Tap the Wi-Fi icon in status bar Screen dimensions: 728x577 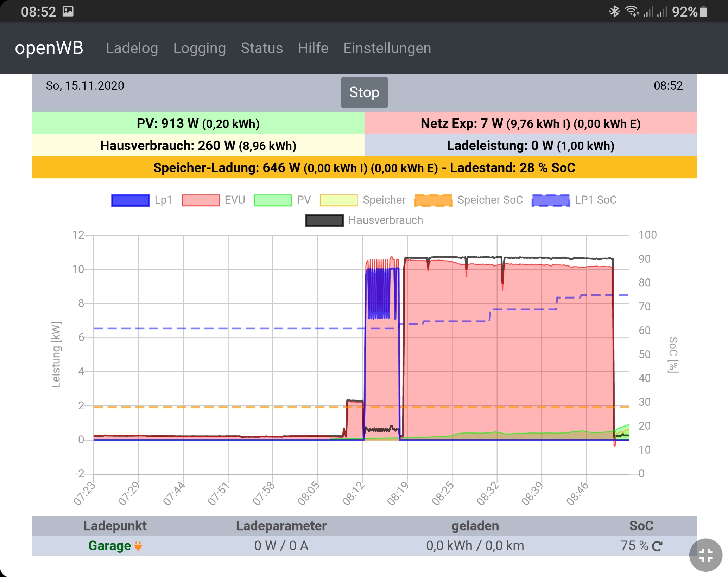[x=632, y=12]
